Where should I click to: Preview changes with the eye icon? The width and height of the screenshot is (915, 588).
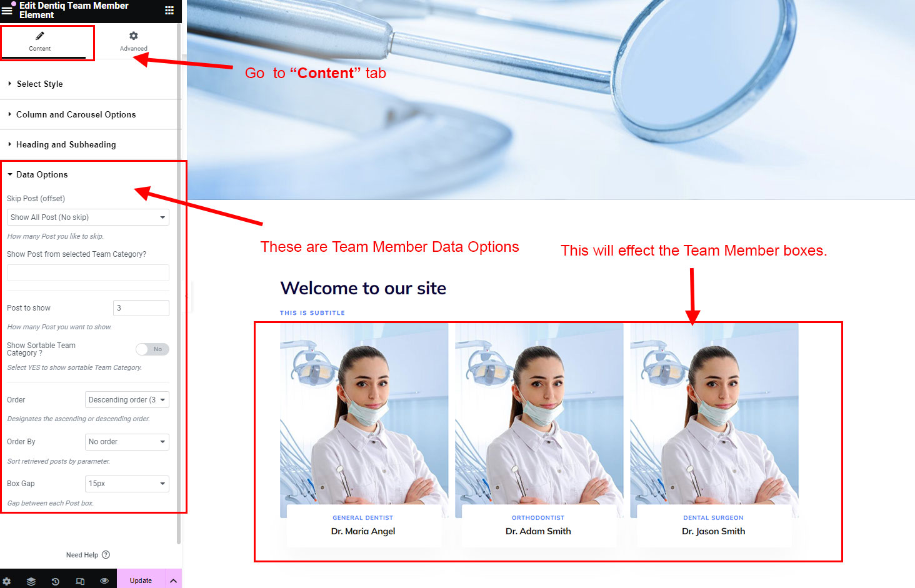point(104,581)
